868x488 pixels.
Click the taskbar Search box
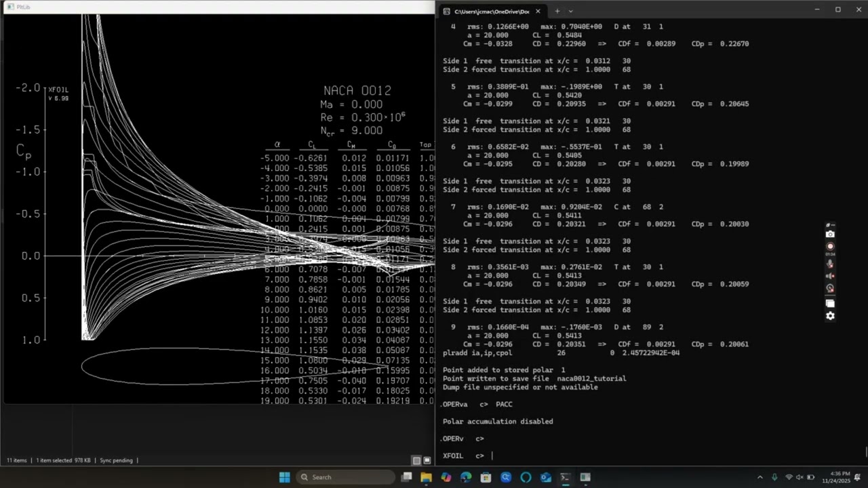pos(344,477)
